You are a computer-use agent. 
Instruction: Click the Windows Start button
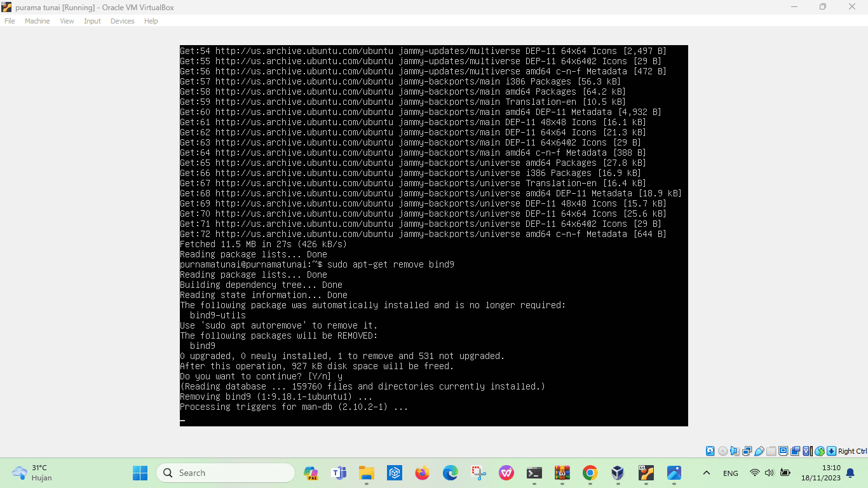tap(140, 473)
